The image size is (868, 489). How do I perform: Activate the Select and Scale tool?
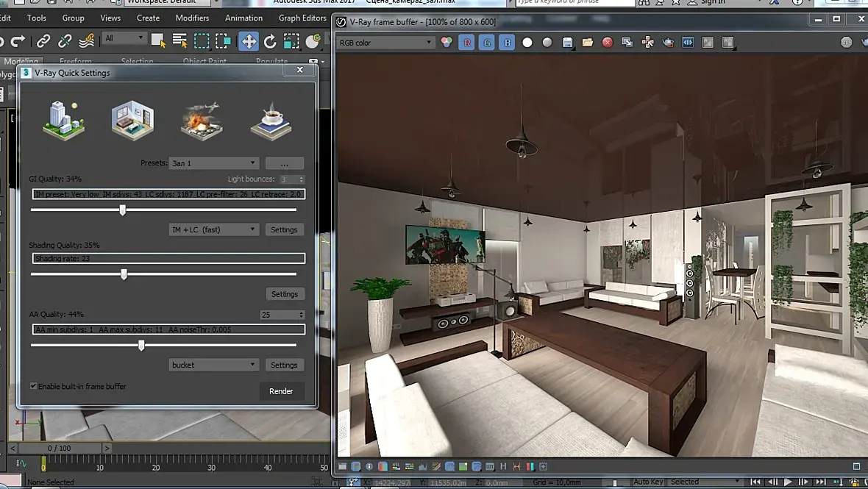291,41
